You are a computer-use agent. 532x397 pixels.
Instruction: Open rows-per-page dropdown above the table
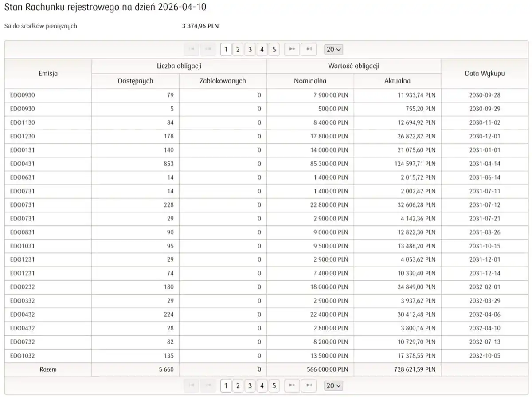coord(334,49)
